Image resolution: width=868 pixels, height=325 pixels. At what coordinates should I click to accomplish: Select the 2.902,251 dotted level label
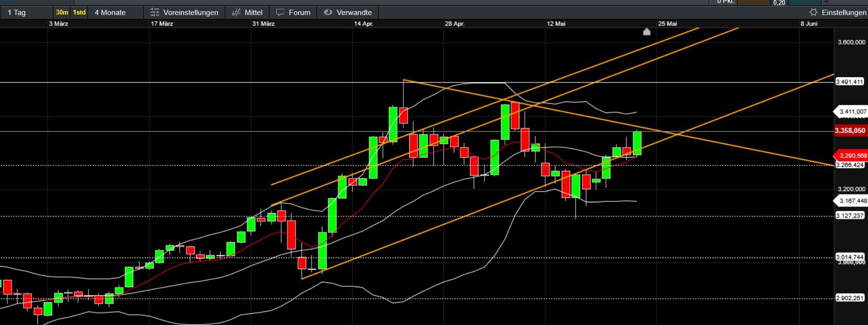click(x=850, y=298)
